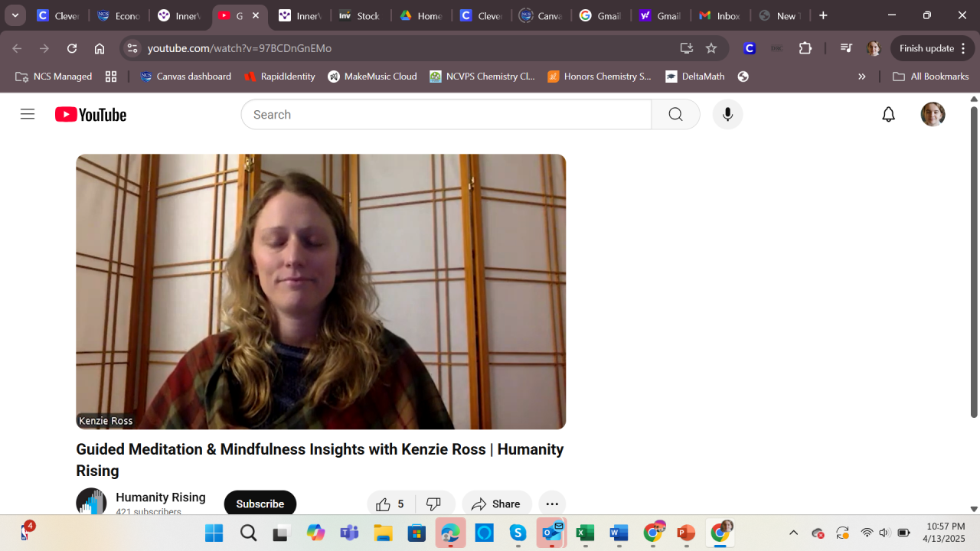Open NCS Managed bookmarks folder
980x551 pixels.
pos(54,77)
